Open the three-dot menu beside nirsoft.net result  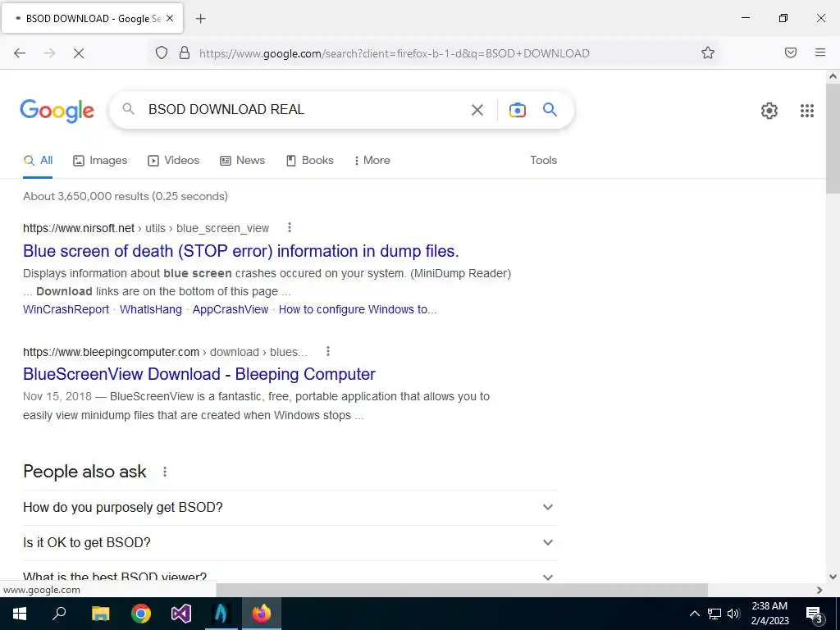point(290,228)
